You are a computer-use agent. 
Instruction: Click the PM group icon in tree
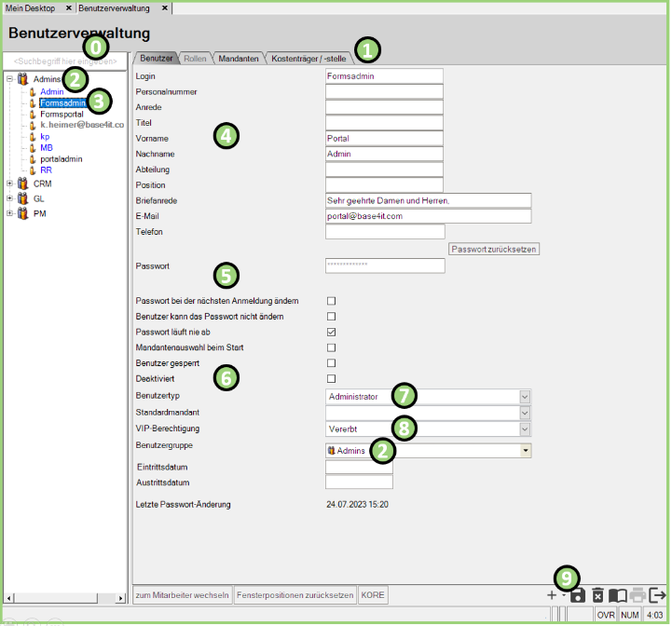[x=23, y=212]
